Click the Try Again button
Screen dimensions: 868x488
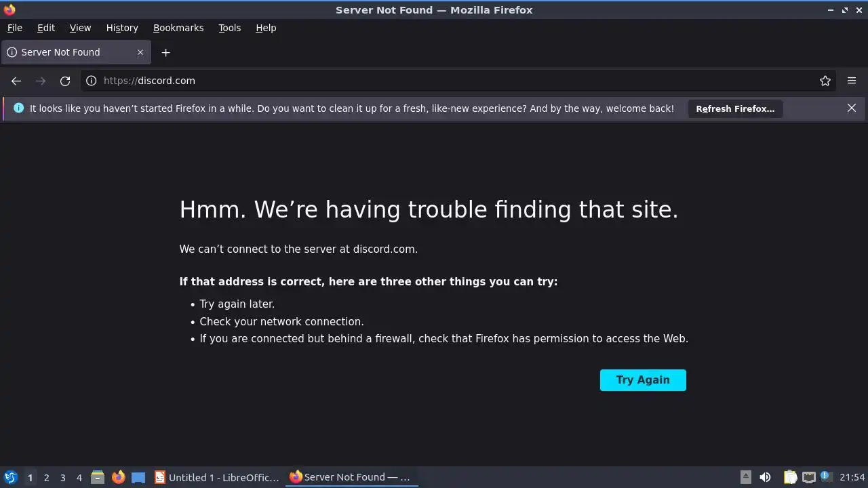click(x=643, y=380)
